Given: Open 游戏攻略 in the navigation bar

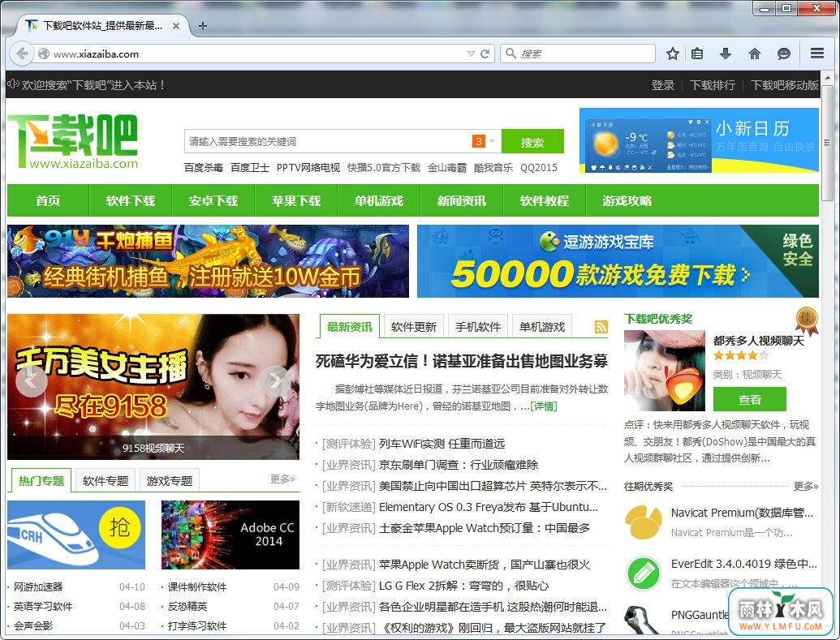Looking at the screenshot, I should click(627, 201).
